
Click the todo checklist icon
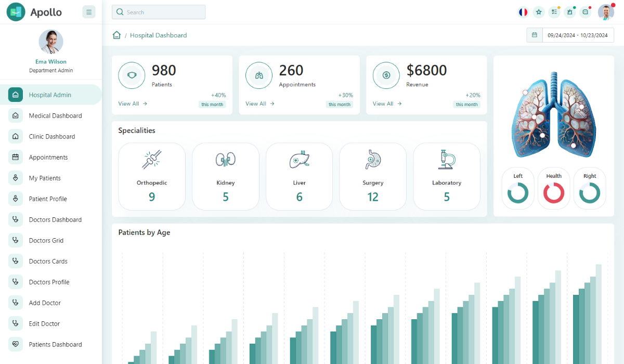(554, 11)
